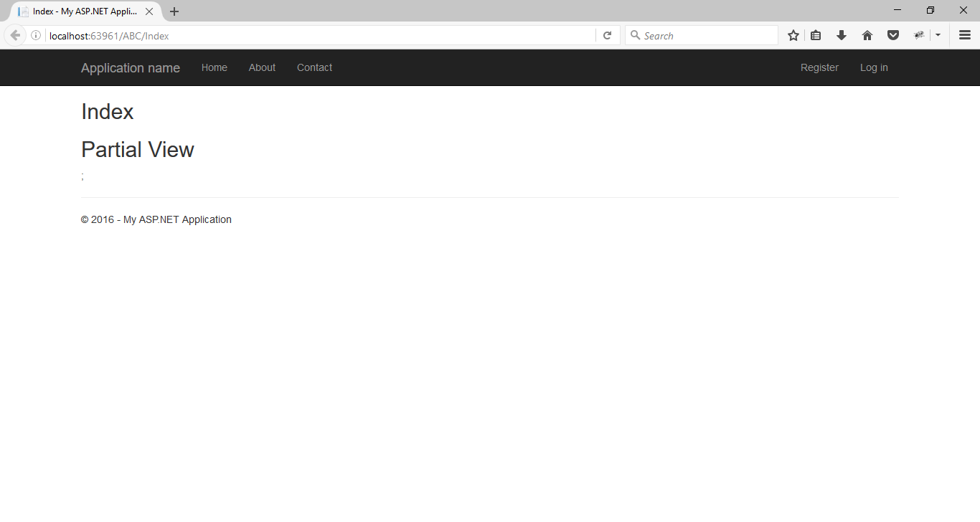Click the Log in link
The image size is (980, 522).
[873, 67]
